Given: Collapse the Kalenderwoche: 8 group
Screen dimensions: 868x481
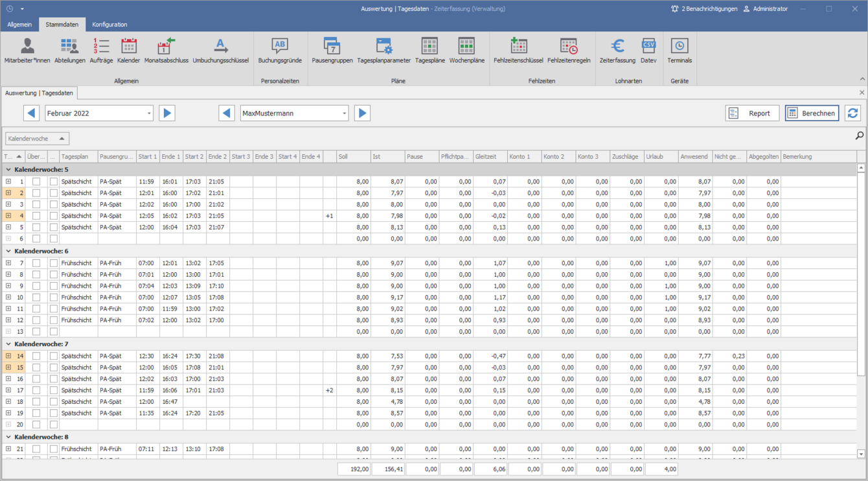Looking at the screenshot, I should pos(8,437).
